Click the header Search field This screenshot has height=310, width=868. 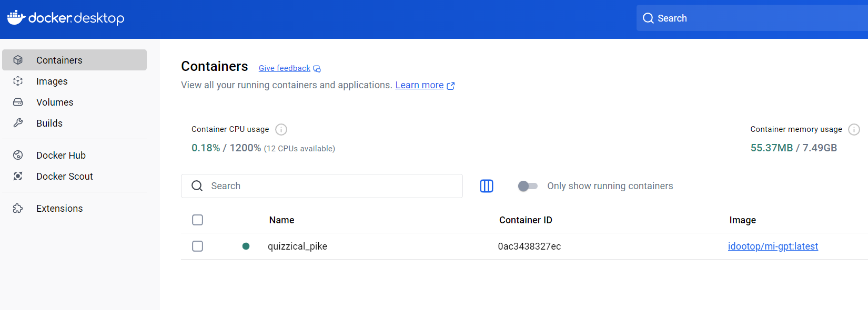pyautogui.click(x=752, y=18)
